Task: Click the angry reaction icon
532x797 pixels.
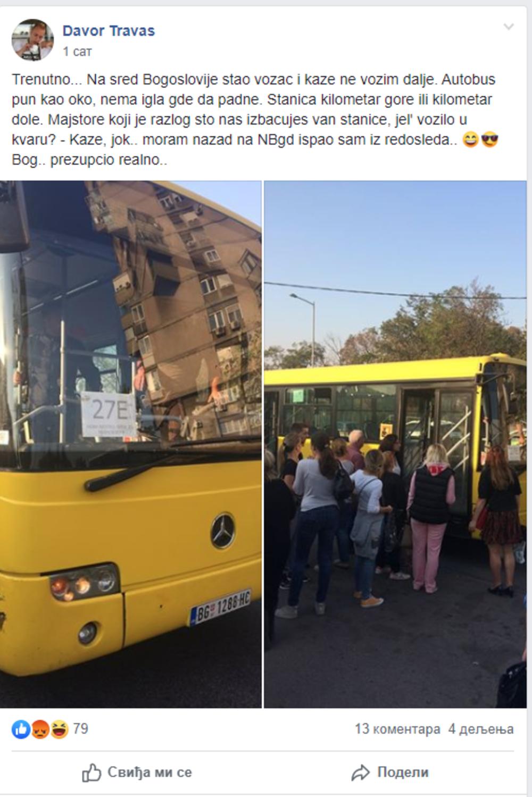Action: (x=40, y=729)
